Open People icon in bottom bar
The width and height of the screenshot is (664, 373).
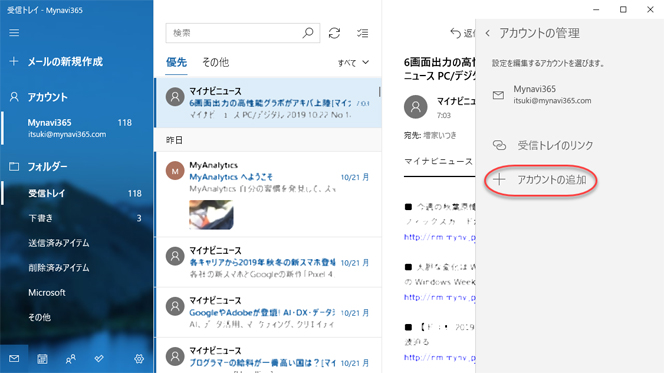pos(70,359)
